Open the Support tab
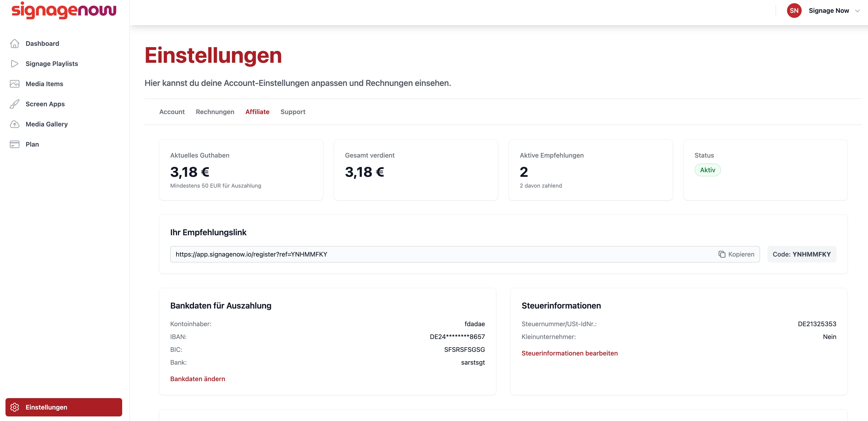 click(x=293, y=112)
